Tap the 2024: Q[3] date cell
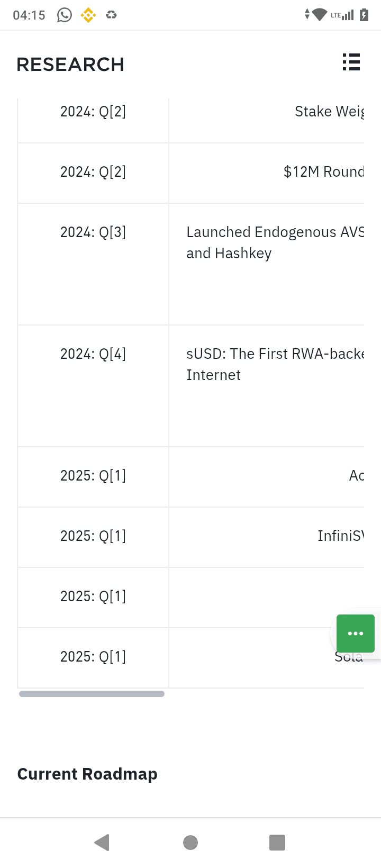The image size is (381, 868). pos(93,264)
